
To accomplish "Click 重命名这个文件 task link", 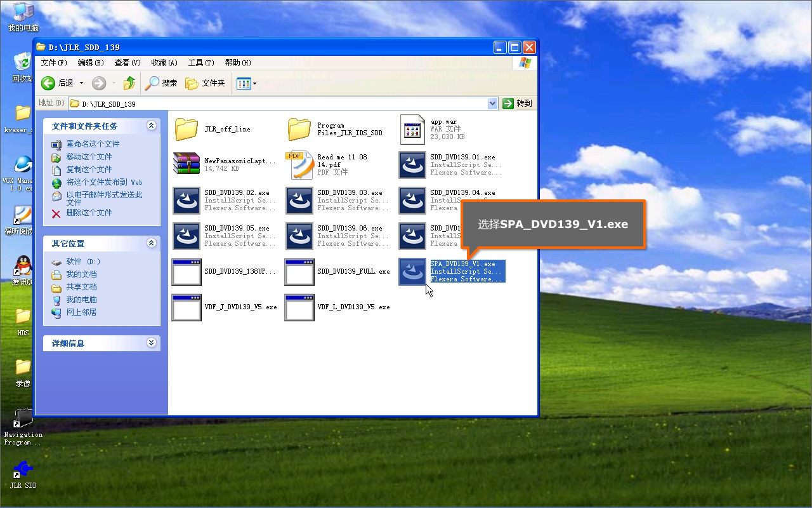I will tap(93, 144).
